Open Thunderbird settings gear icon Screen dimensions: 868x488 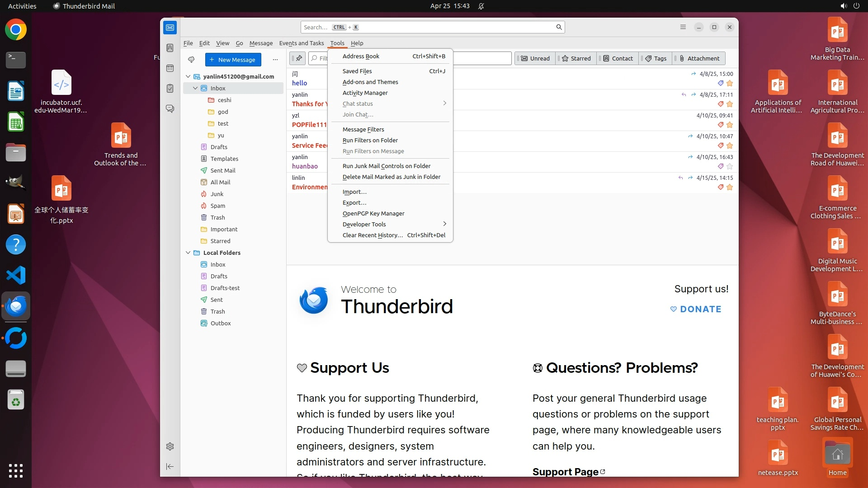click(x=170, y=446)
